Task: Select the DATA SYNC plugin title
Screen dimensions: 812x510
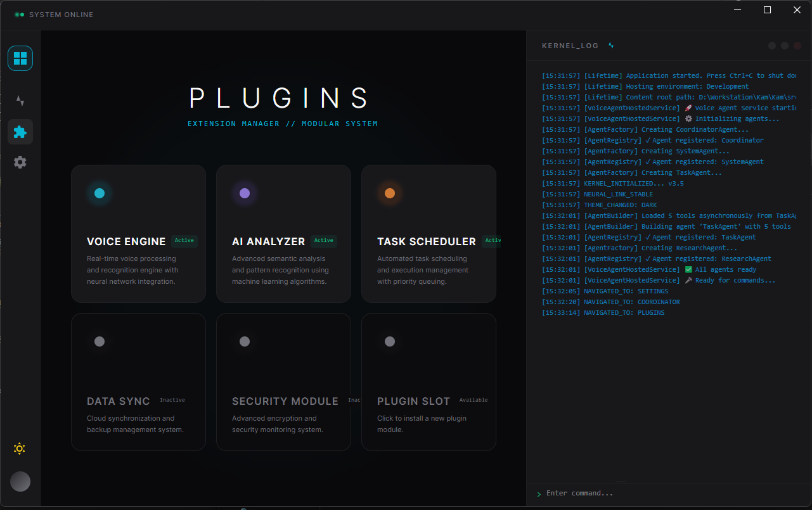Action: (x=119, y=401)
